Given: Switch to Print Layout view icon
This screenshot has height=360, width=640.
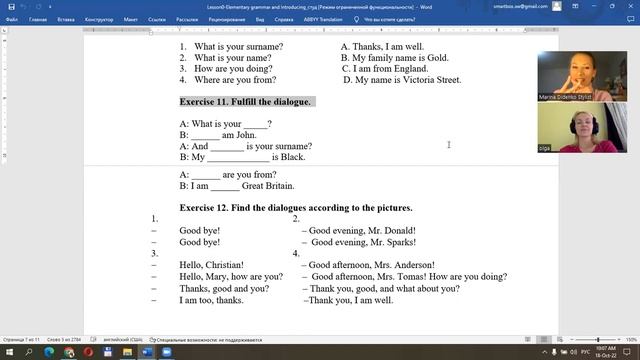Looking at the screenshot, I should (x=544, y=340).
